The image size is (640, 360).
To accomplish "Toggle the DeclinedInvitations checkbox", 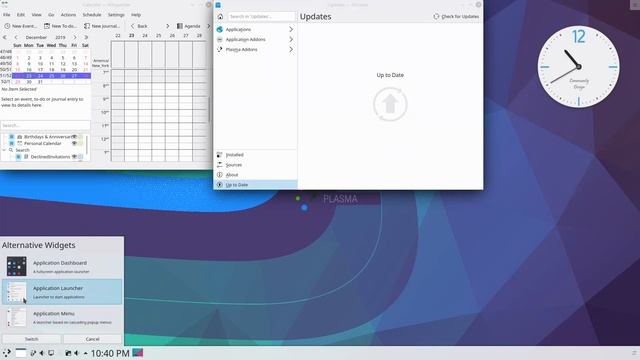I will click(x=18, y=157).
